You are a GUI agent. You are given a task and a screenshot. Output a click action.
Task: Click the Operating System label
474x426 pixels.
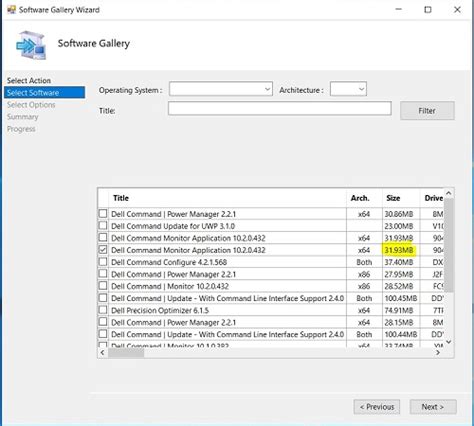point(130,90)
